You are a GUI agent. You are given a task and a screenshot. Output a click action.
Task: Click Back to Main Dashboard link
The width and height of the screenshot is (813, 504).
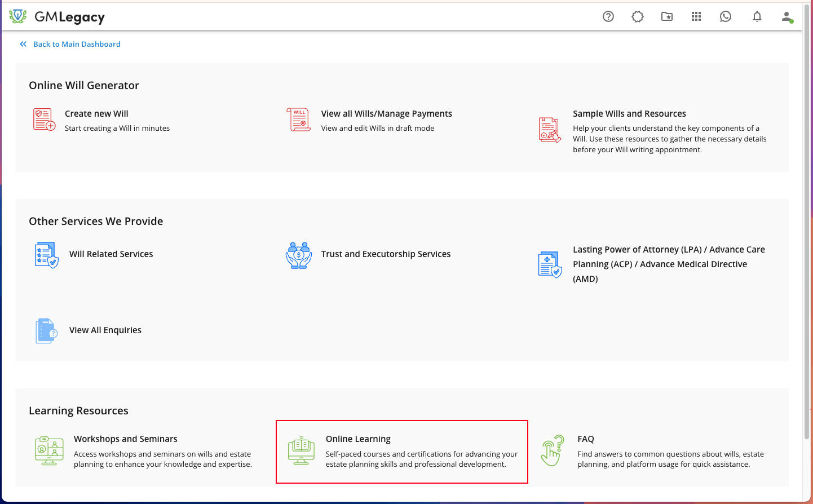click(x=77, y=44)
